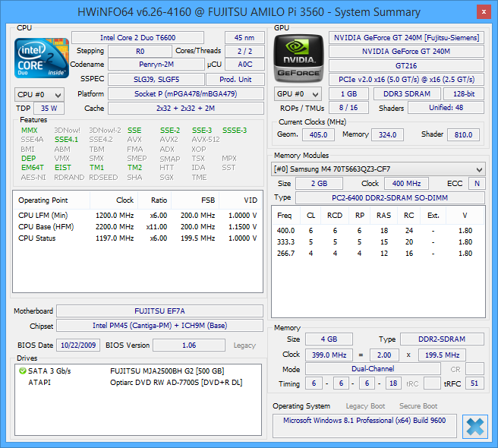Click the Geom. clock value 405.0
Screen dimensions: 498x448
pyautogui.click(x=318, y=134)
